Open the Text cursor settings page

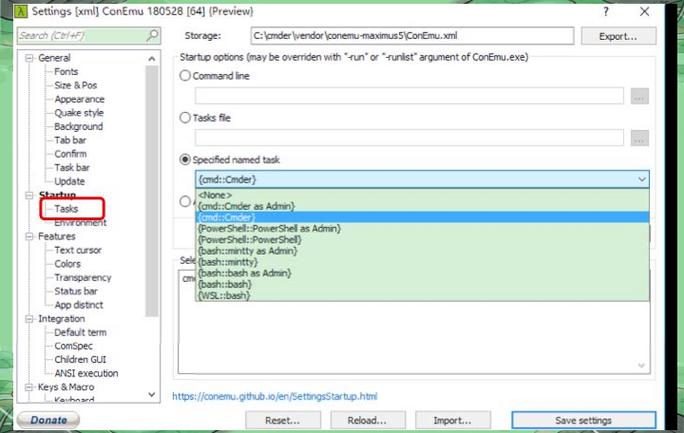(78, 250)
